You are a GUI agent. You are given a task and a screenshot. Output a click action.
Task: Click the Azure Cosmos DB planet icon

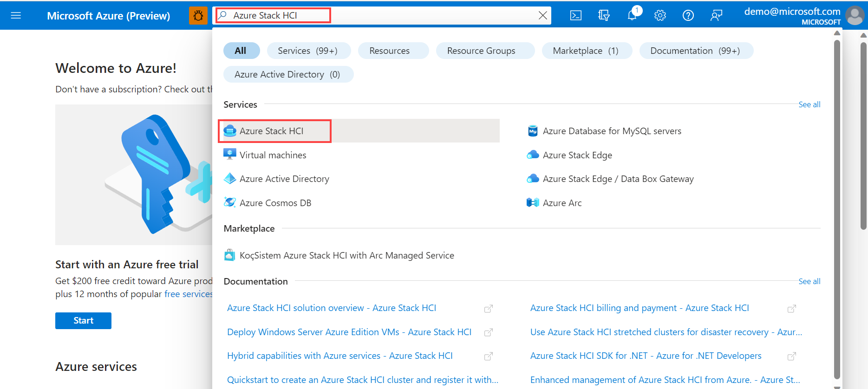click(229, 202)
